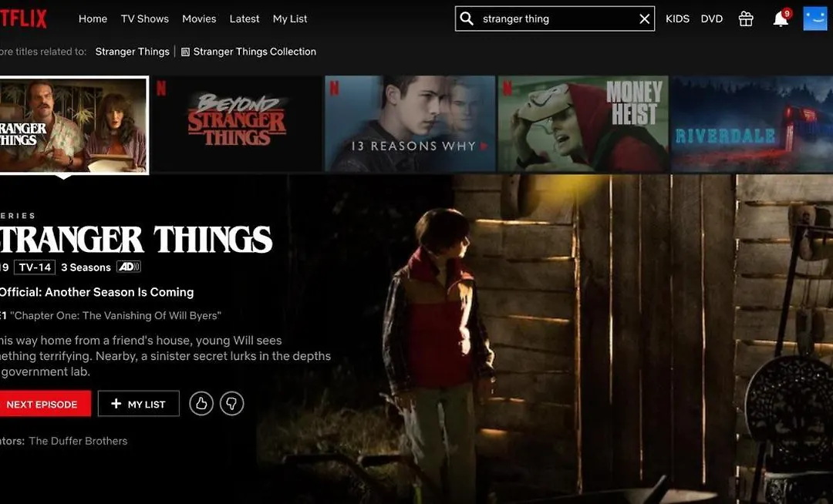Rate Stranger Things thumbs up

(x=201, y=404)
